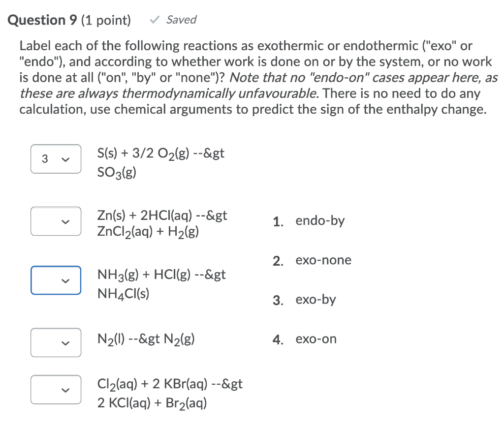Select the answer option exo-by
This screenshot has width=504, height=429.
[x=316, y=300]
